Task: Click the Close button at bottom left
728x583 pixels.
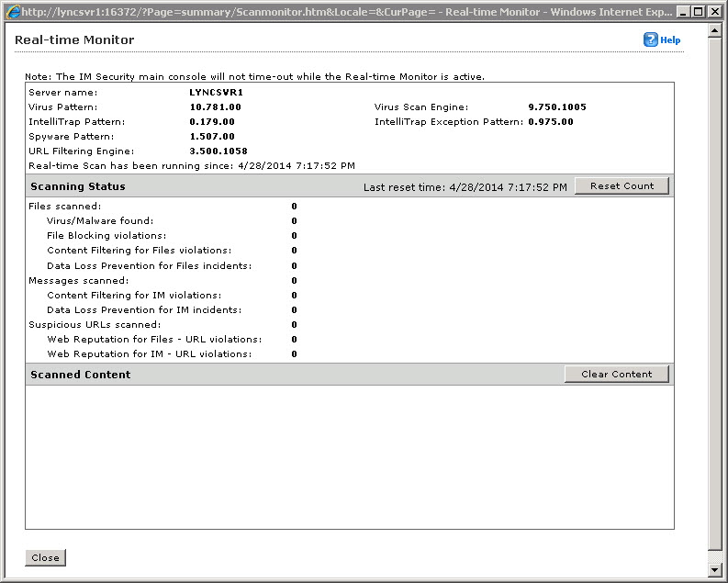Action: click(x=45, y=557)
